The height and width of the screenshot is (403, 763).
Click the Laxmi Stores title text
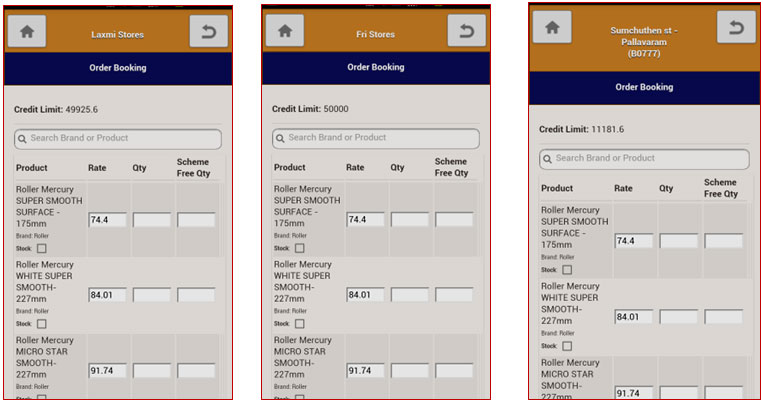click(x=118, y=35)
